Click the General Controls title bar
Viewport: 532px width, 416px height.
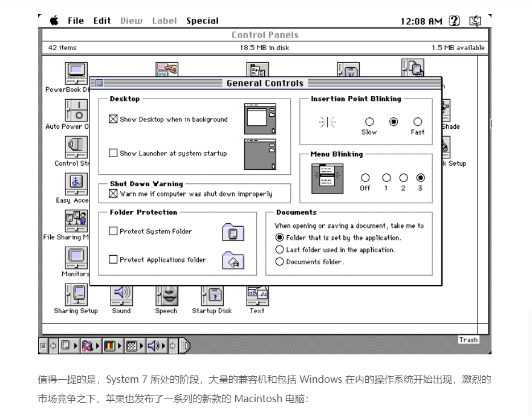pyautogui.click(x=265, y=83)
